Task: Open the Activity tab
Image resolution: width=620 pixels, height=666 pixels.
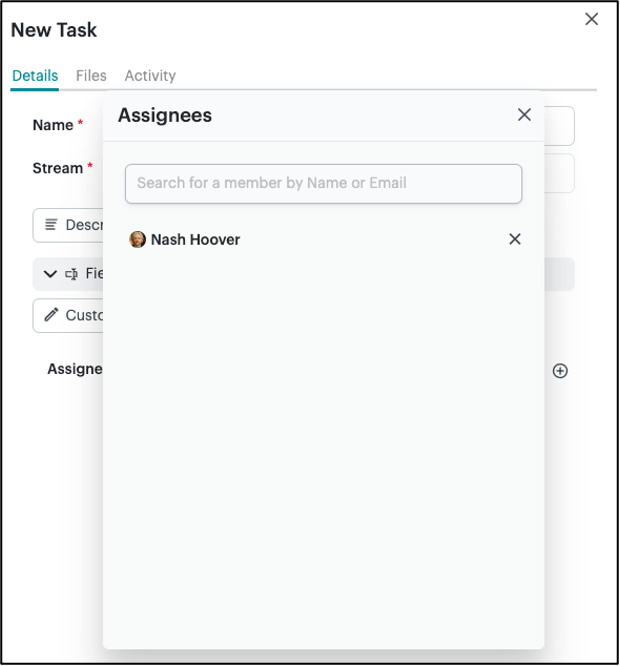Action: pos(150,76)
